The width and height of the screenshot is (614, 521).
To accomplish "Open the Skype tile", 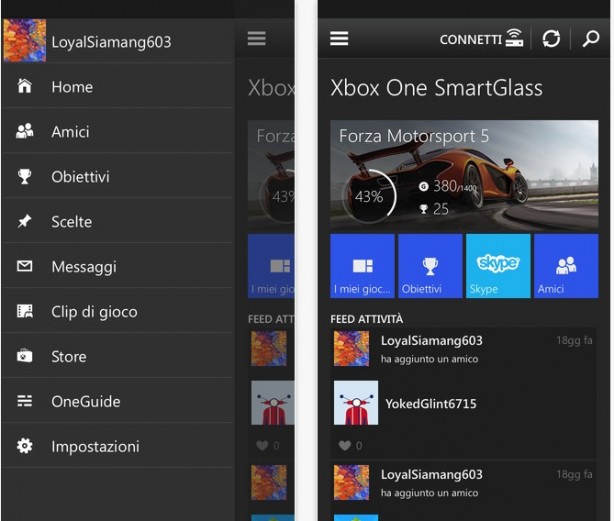I will [x=498, y=266].
